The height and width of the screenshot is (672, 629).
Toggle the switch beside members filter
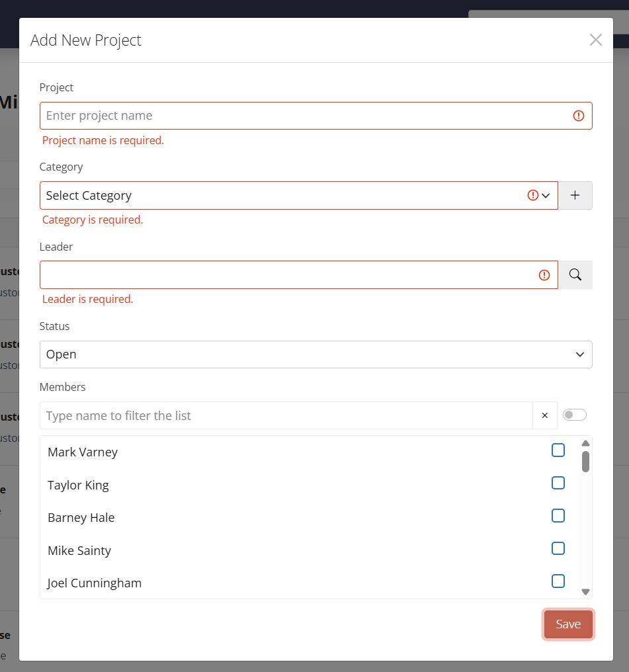574,415
